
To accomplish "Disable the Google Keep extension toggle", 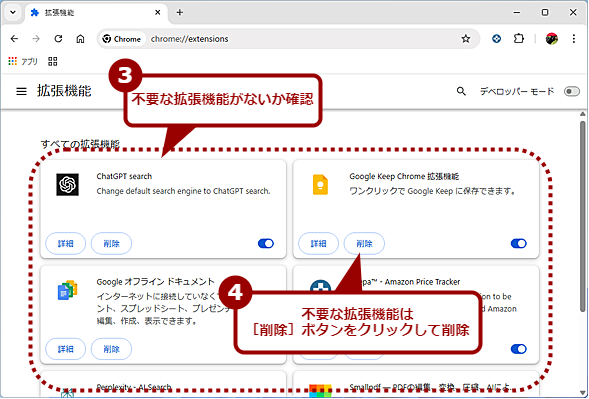I will pyautogui.click(x=519, y=243).
